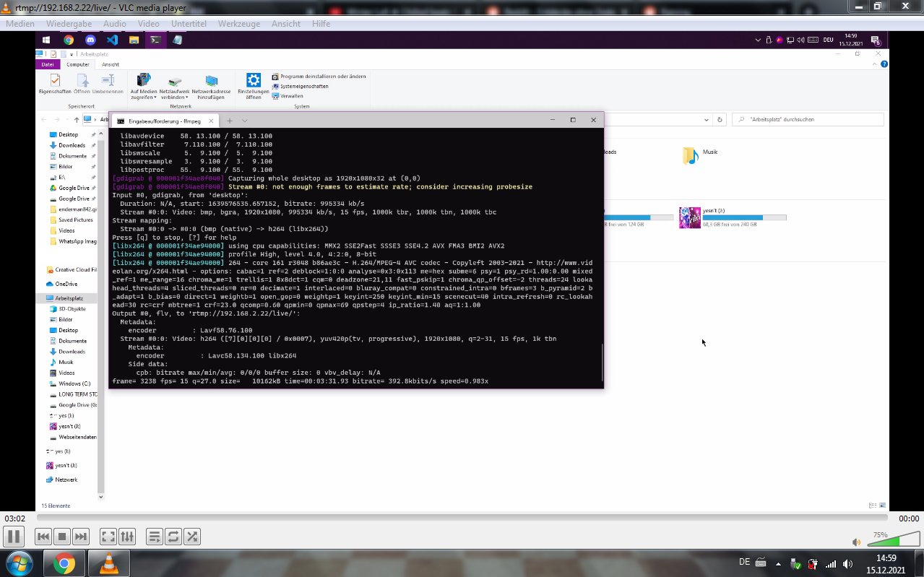Image resolution: width=924 pixels, height=577 pixels.
Task: Open DE input language indicator in taskbar
Action: pos(744,562)
